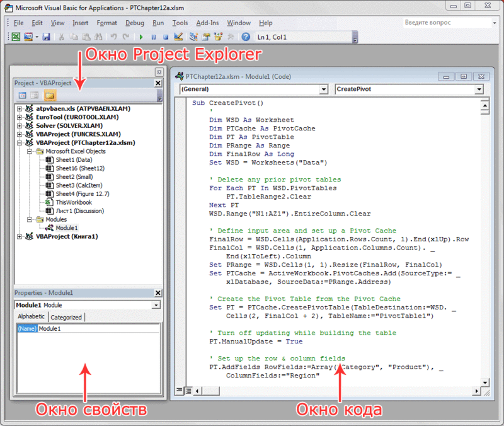Click the Break pause icon
Screen dimensions: 504x426
[x=154, y=37]
